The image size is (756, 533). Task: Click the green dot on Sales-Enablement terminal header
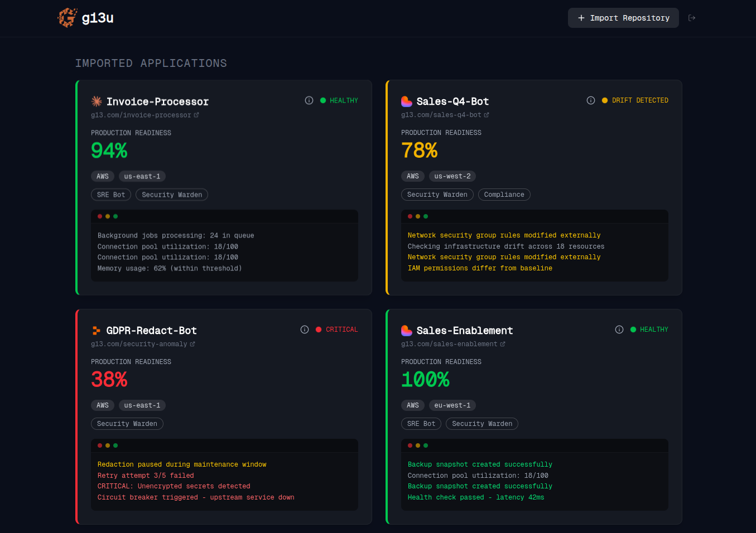[425, 445]
